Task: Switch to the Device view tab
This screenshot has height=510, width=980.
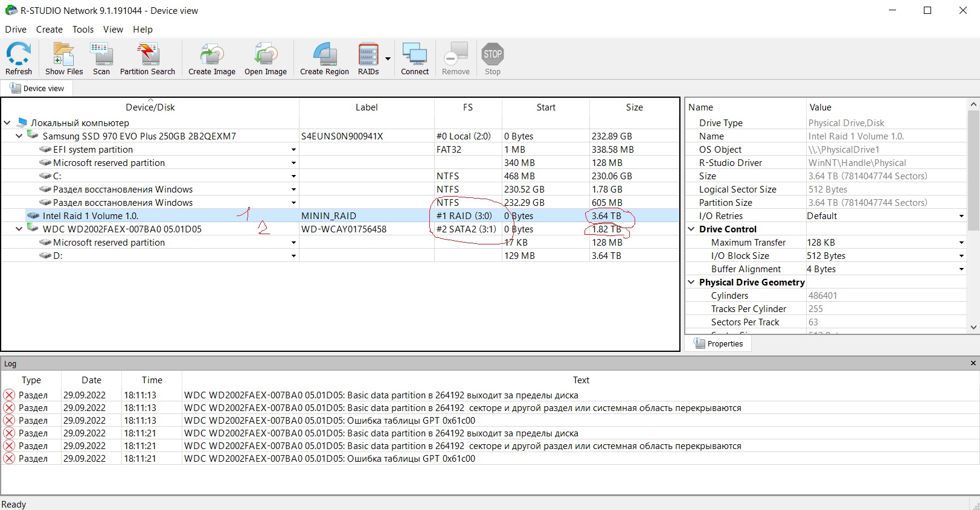Action: click(x=37, y=88)
